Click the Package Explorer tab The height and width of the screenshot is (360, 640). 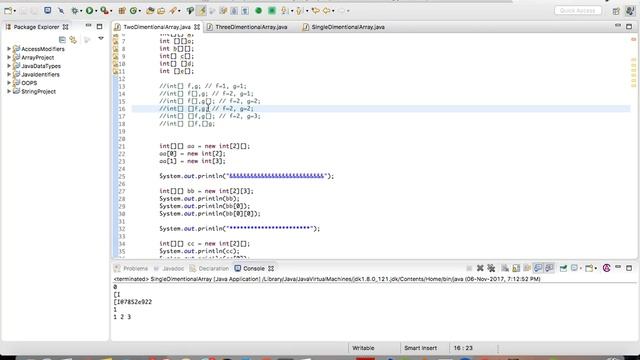[x=36, y=27]
